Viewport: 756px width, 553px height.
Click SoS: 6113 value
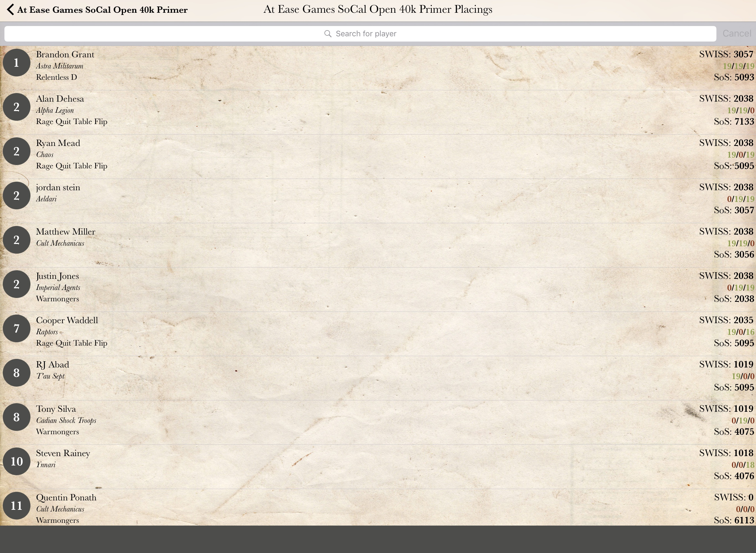coord(734,520)
